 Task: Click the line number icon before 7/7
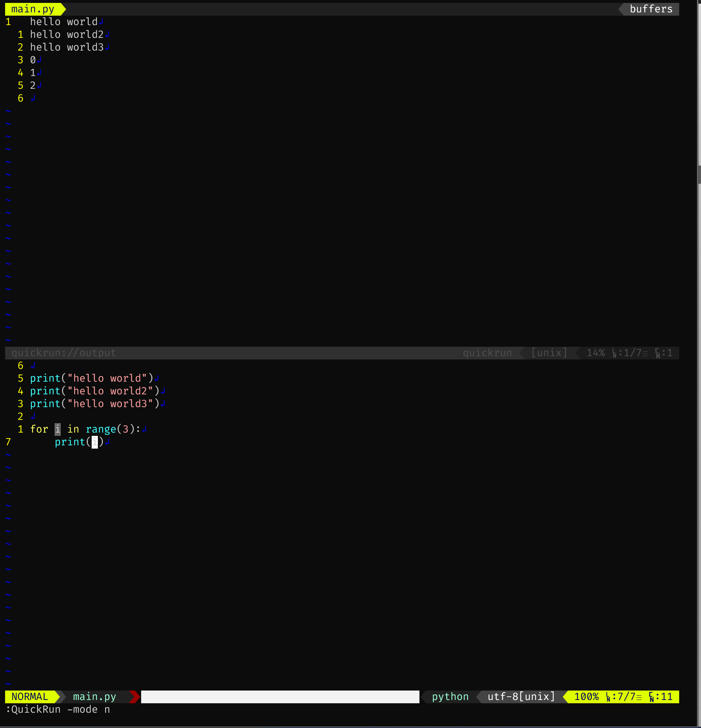[x=608, y=697]
